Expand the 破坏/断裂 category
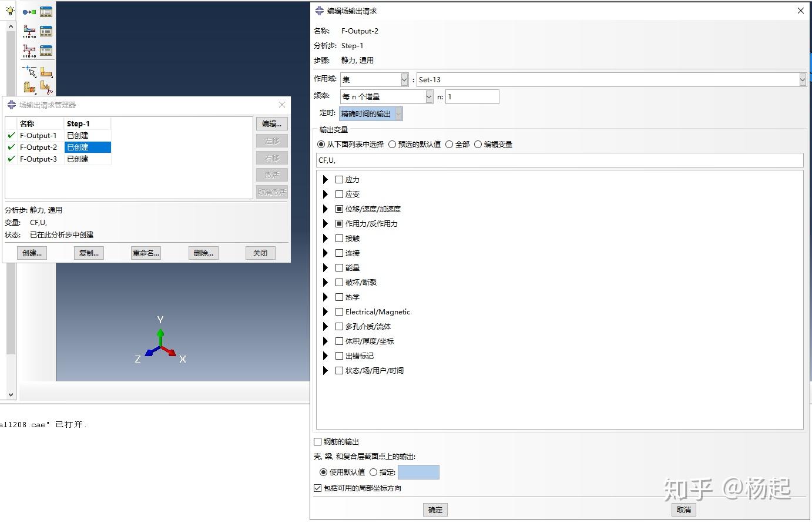 click(326, 282)
